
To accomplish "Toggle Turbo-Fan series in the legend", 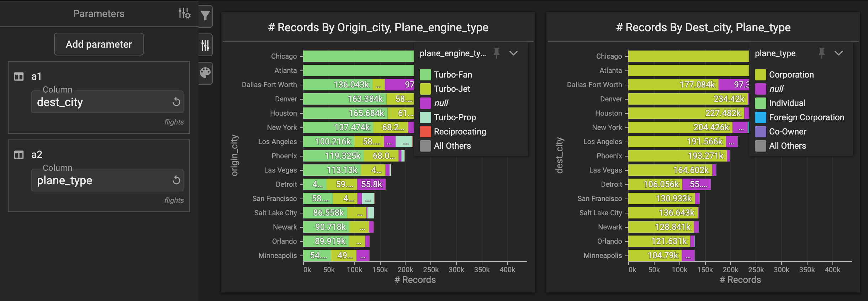I will 452,75.
